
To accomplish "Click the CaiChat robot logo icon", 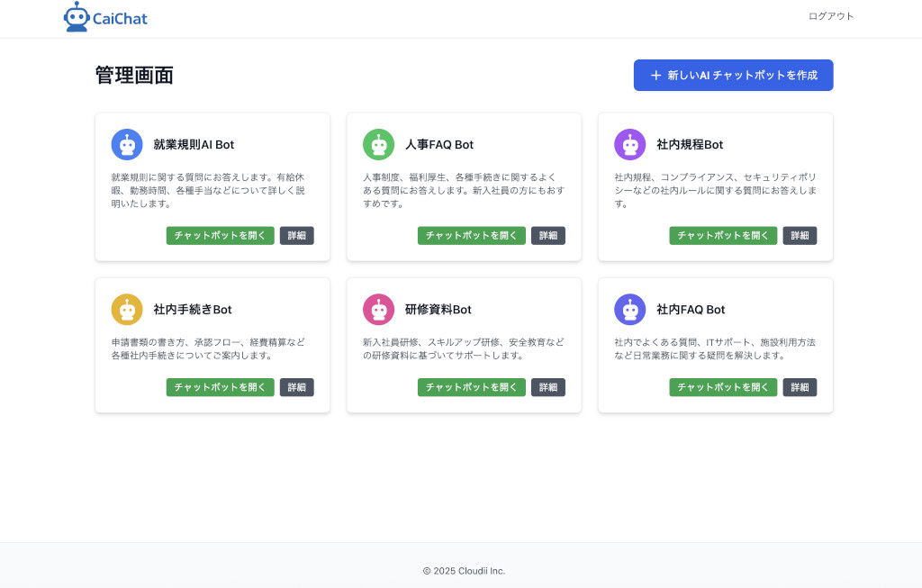I will [x=77, y=17].
